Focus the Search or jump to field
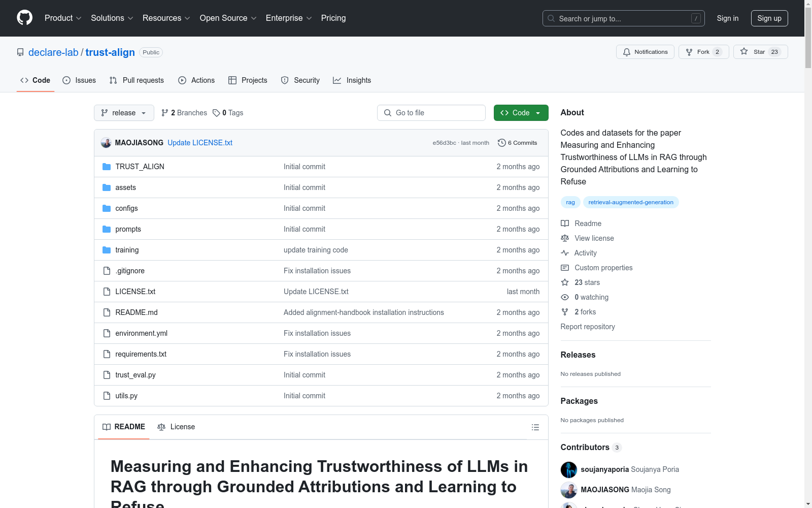 click(x=624, y=18)
